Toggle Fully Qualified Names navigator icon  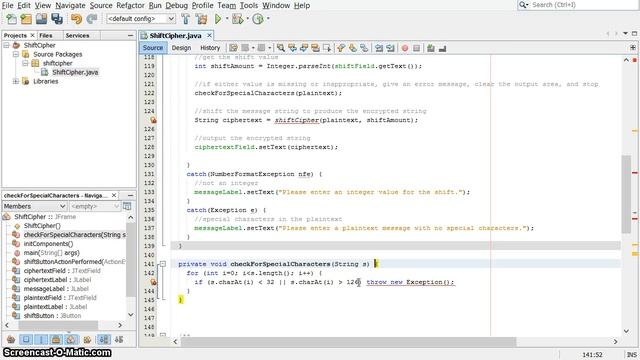click(x=87, y=340)
